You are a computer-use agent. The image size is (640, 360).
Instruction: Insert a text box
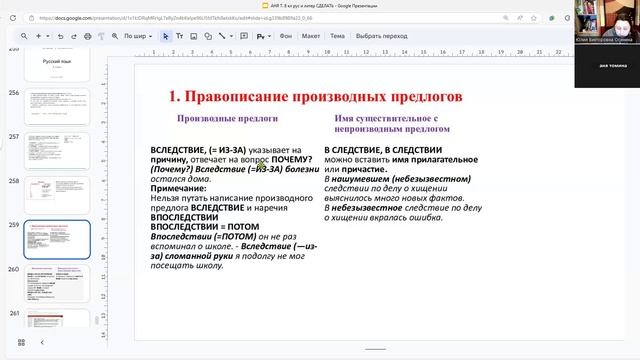[x=180, y=36]
